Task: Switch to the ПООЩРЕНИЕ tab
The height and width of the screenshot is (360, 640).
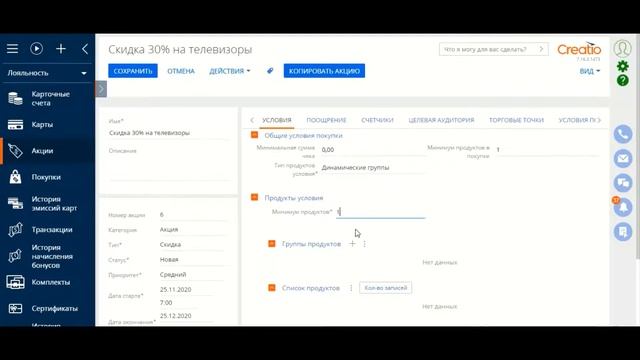Action: tap(326, 120)
